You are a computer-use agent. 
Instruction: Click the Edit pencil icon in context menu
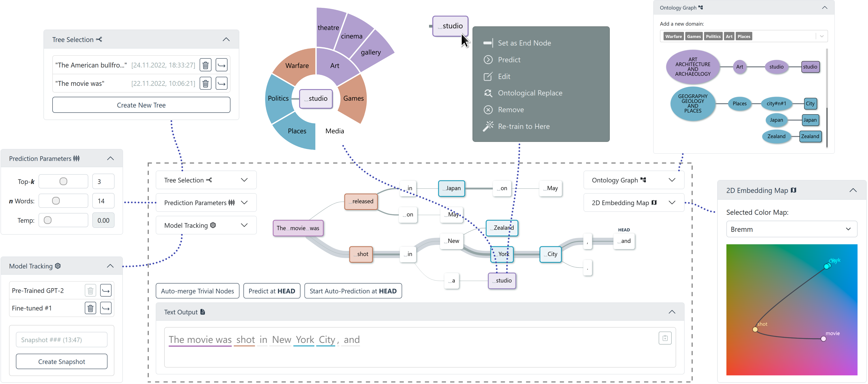(x=488, y=77)
